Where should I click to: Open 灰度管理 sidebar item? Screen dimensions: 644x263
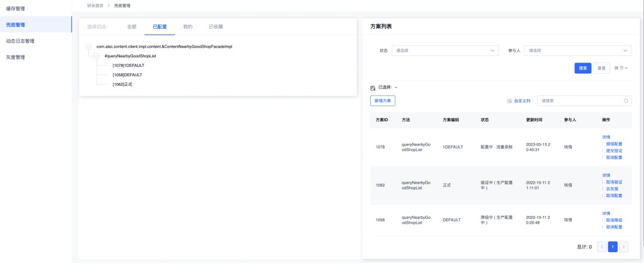(x=16, y=57)
